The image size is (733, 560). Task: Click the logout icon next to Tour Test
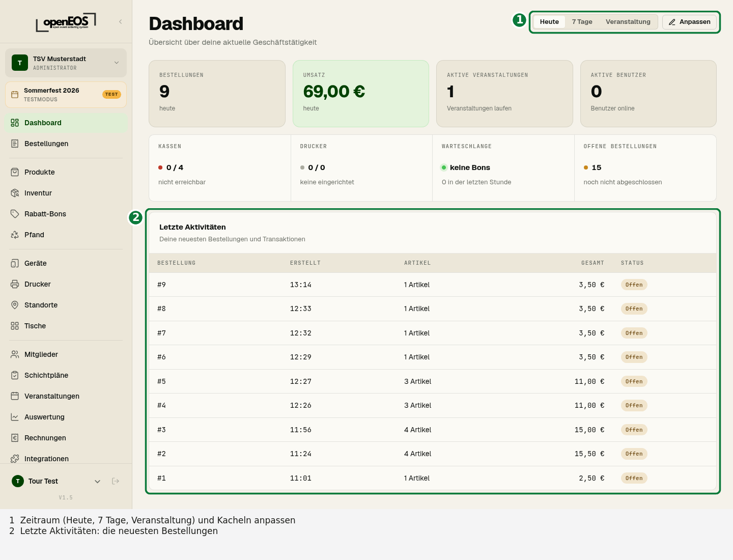(x=116, y=481)
